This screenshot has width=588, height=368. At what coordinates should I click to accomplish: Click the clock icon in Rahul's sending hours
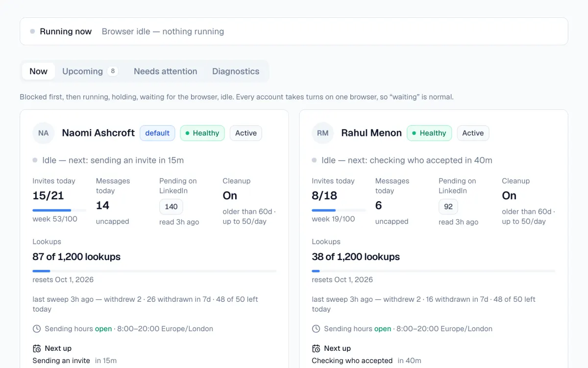316,329
